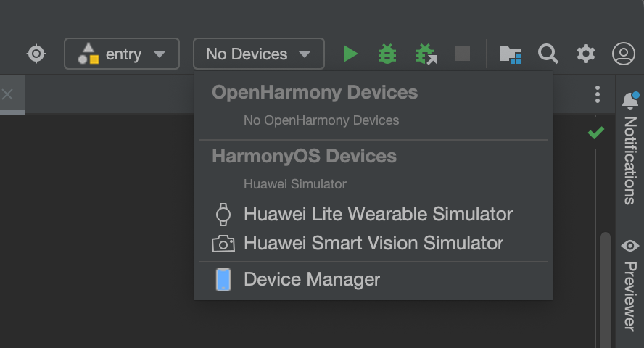Click the green checkmark inspection indicator

point(595,133)
